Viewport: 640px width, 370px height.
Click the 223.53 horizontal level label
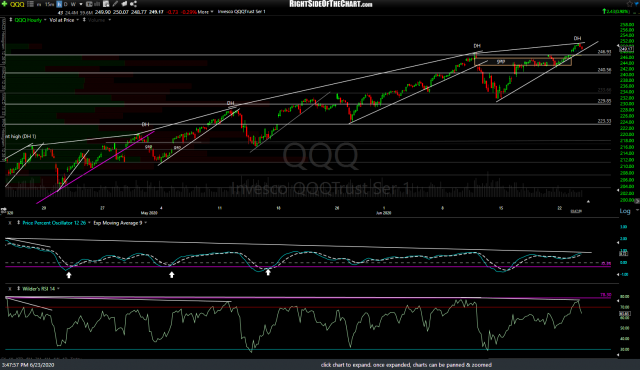(x=604, y=121)
